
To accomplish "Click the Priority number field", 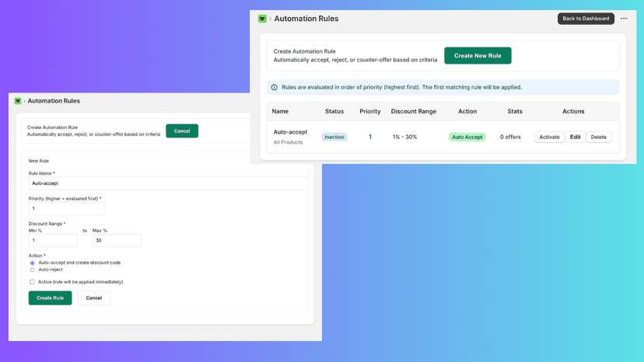I will pos(67,208).
